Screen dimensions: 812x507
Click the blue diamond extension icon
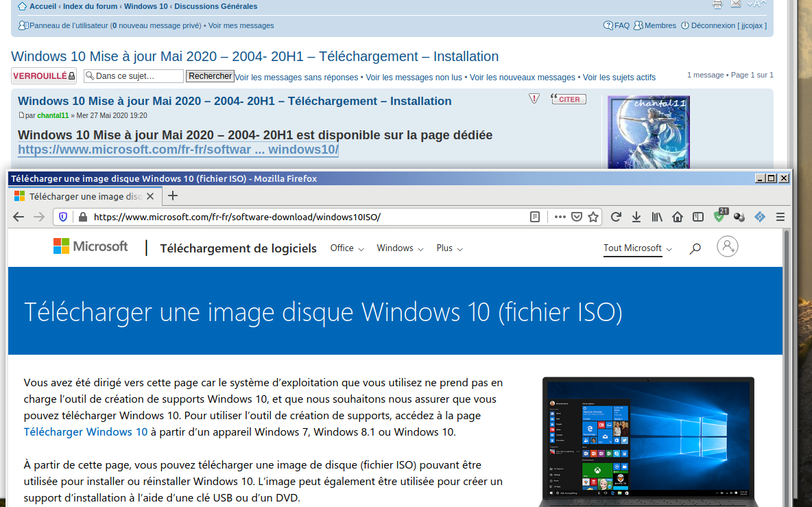coord(760,217)
